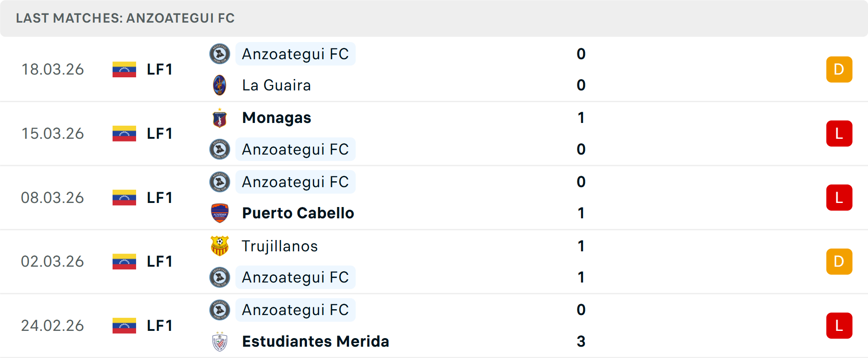Open the La Guaira team link
The width and height of the screenshot is (868, 358).
coord(277,85)
